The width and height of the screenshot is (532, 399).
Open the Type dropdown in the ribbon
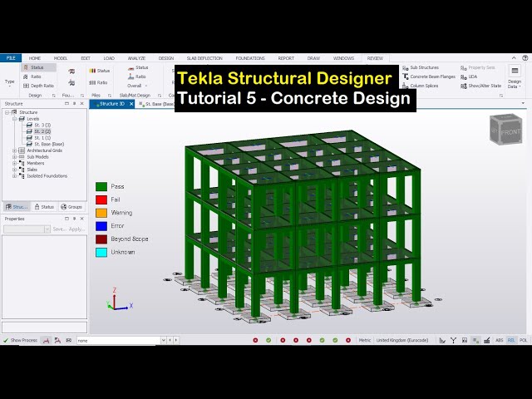9,83
